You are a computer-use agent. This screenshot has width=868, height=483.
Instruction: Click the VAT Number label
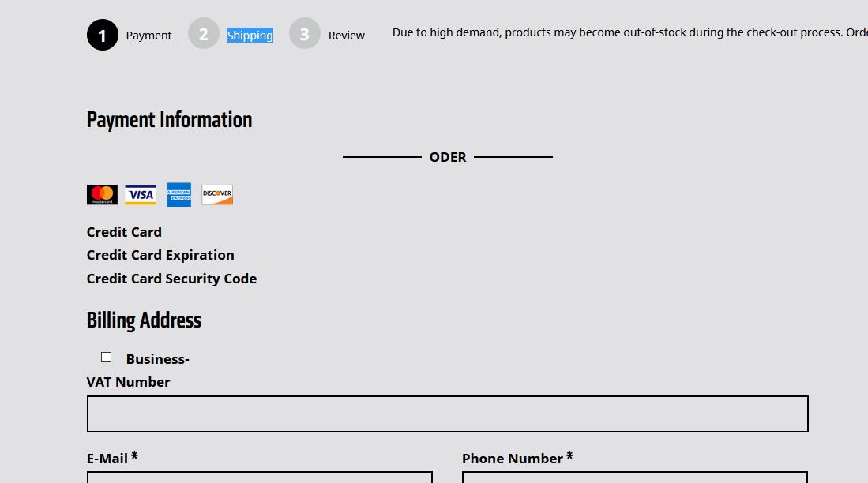(128, 382)
